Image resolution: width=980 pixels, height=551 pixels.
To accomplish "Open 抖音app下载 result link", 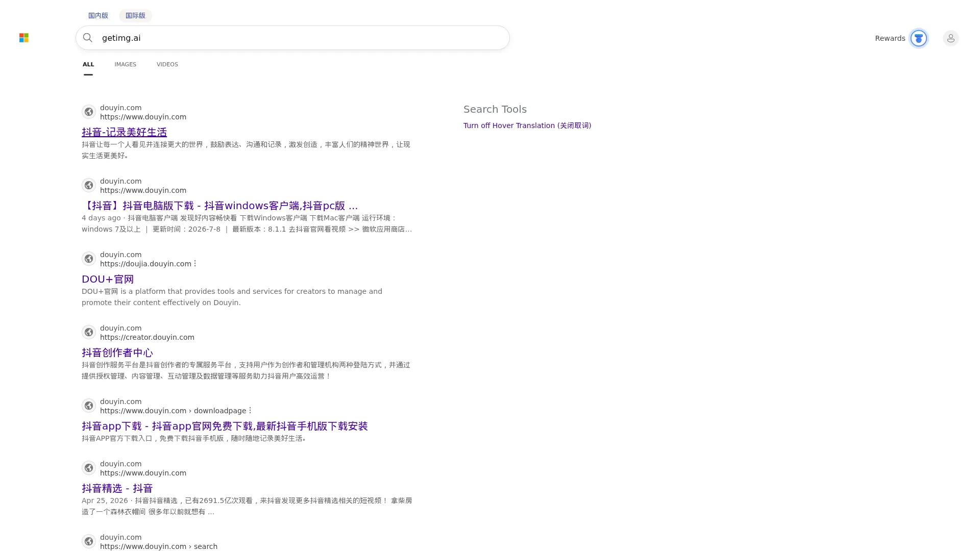I will click(225, 426).
